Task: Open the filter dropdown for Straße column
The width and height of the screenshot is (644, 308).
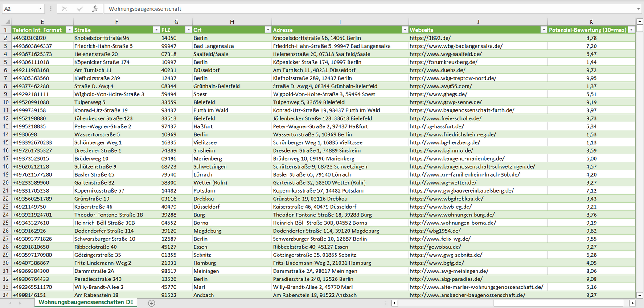Action: [x=156, y=30]
